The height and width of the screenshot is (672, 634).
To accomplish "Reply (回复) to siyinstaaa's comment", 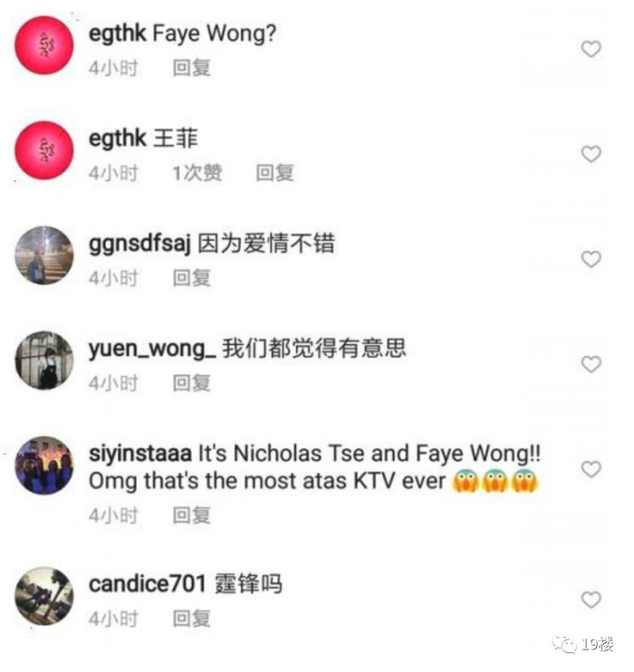I will point(192,515).
